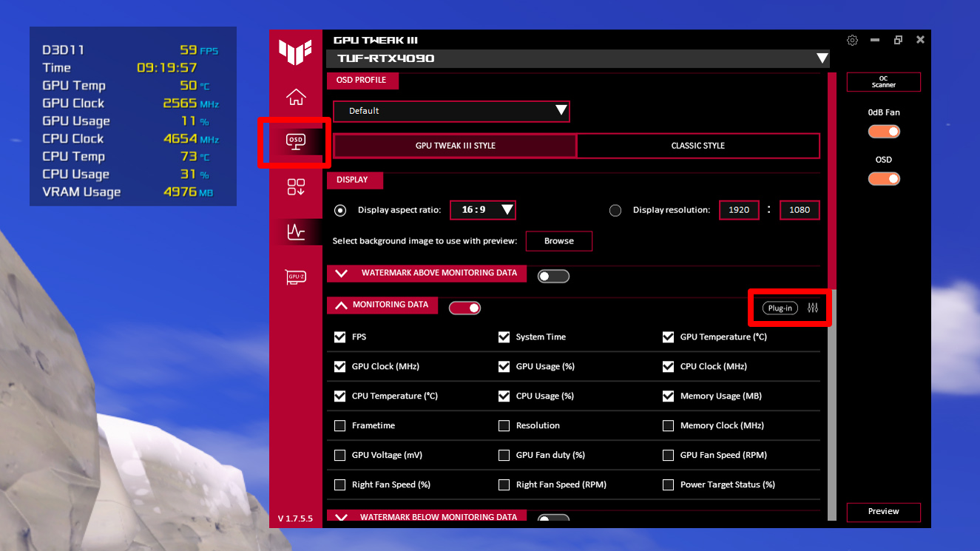Open the Default OSD profile dropdown
Image resolution: width=980 pixels, height=551 pixels.
pos(451,111)
